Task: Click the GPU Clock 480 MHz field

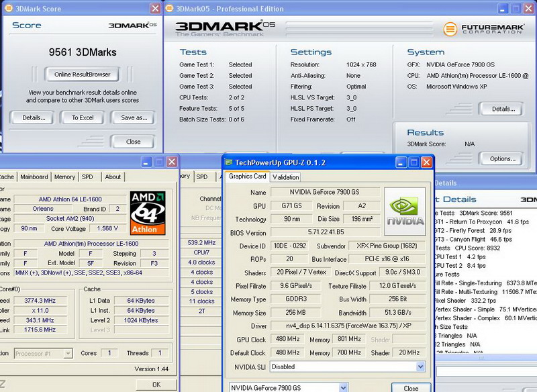Action: (288, 339)
